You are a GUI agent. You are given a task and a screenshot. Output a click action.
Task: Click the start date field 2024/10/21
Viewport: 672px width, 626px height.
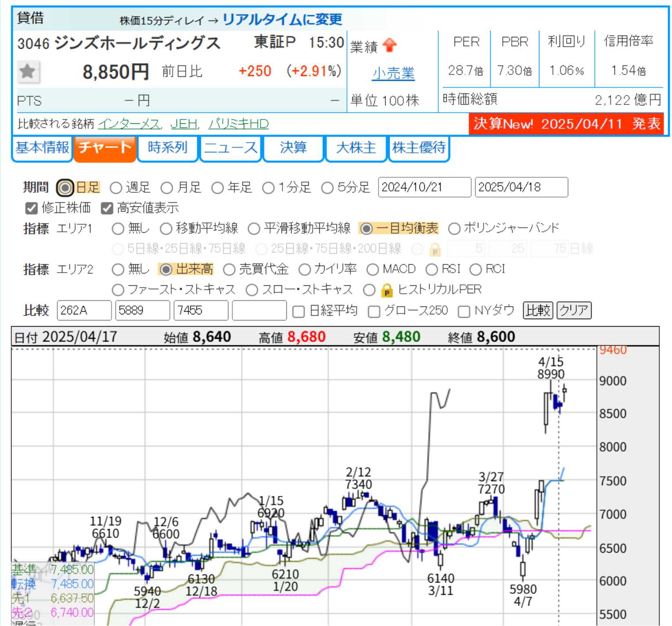pos(424,187)
